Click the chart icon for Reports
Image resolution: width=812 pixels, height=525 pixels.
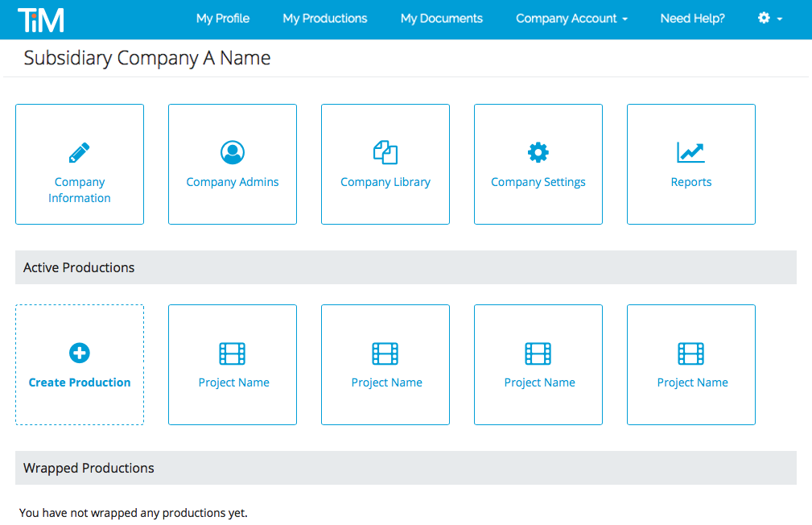pyautogui.click(x=690, y=152)
